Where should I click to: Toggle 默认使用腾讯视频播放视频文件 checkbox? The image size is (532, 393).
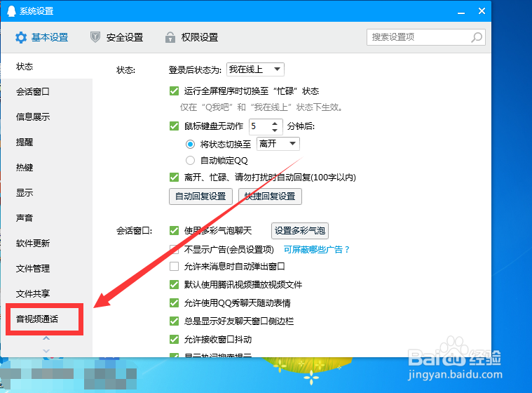click(x=174, y=285)
